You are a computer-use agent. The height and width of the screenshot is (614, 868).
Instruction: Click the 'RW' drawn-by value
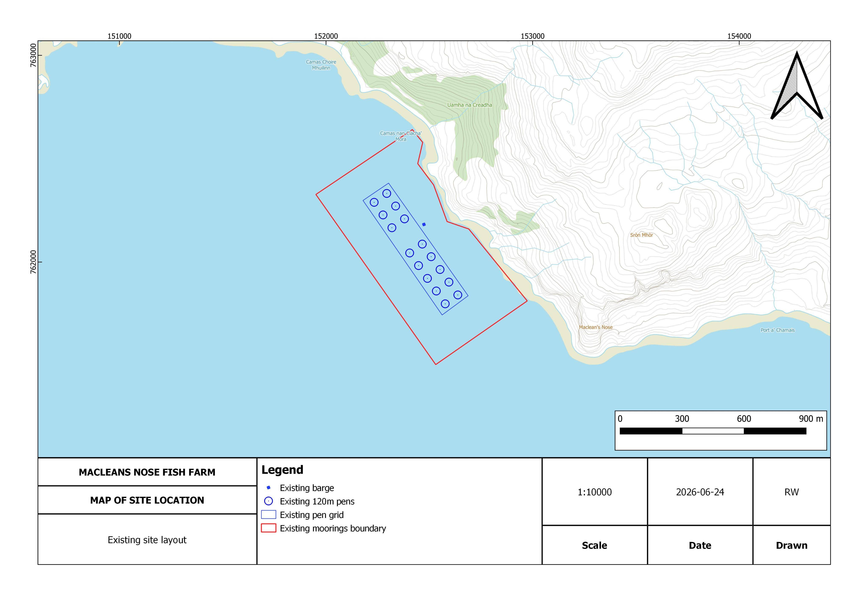[x=792, y=492]
